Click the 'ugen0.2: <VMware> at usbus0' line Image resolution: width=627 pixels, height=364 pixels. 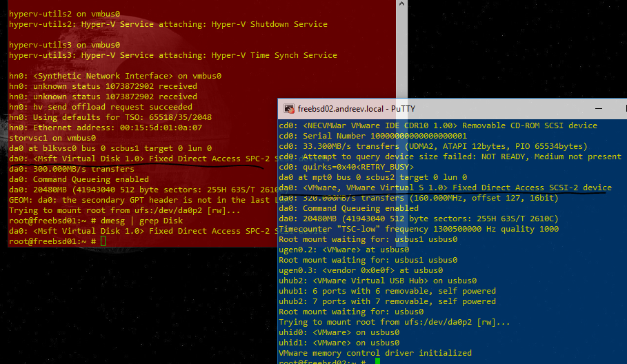[344, 250]
